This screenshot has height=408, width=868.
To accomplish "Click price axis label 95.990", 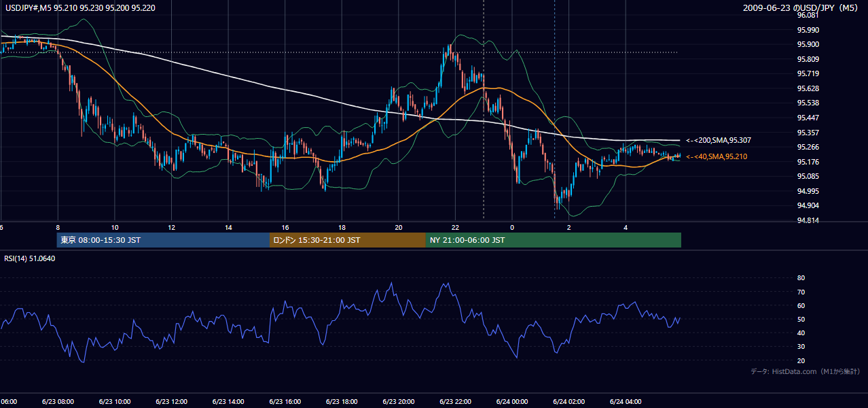I will coord(810,30).
